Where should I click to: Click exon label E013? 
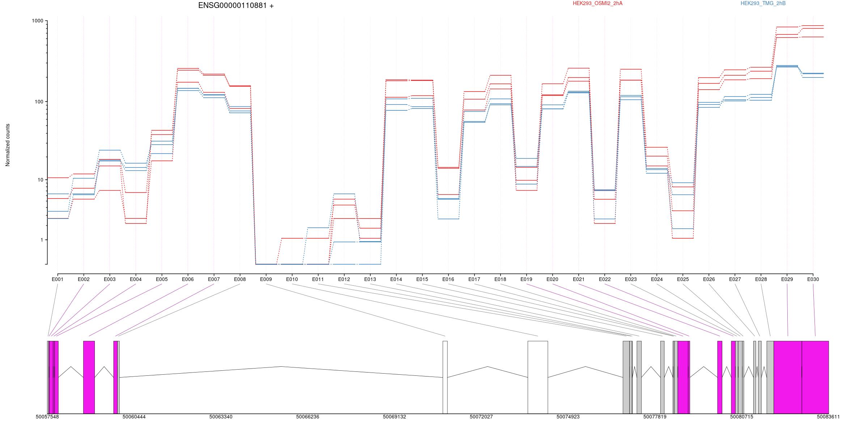pos(370,279)
